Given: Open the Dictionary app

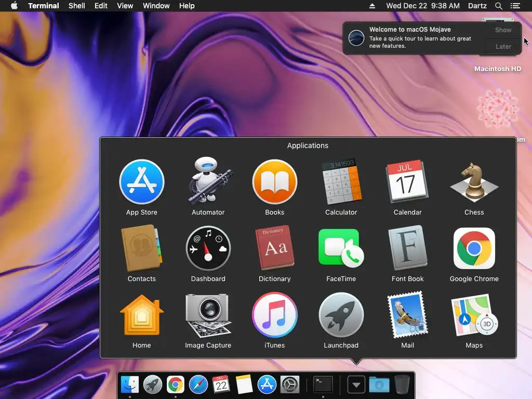Looking at the screenshot, I should click(274, 248).
